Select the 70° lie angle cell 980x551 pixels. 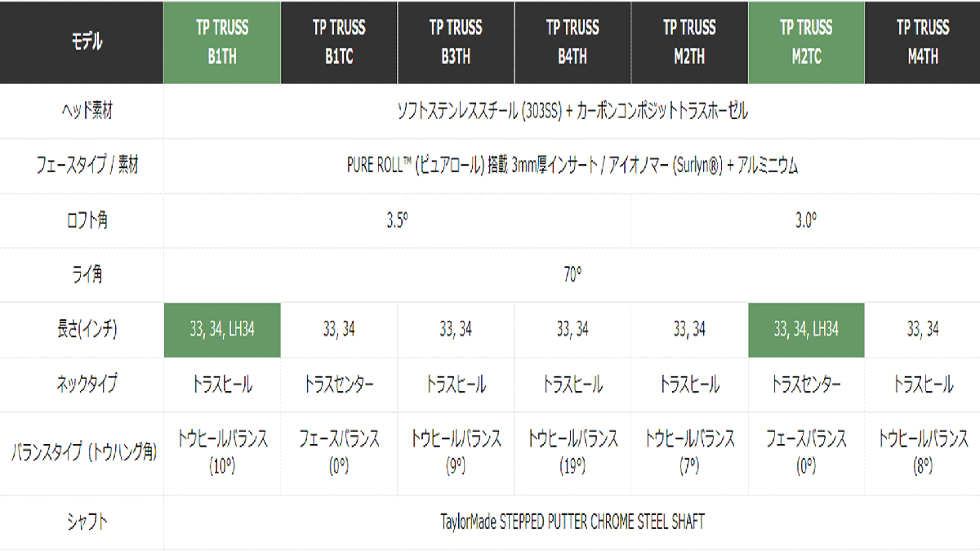tap(572, 275)
